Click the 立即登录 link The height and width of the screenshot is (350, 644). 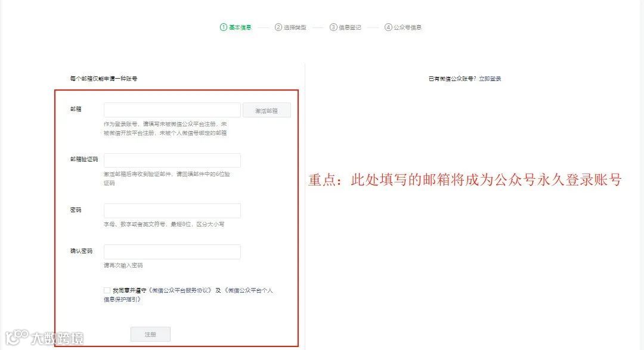point(490,79)
